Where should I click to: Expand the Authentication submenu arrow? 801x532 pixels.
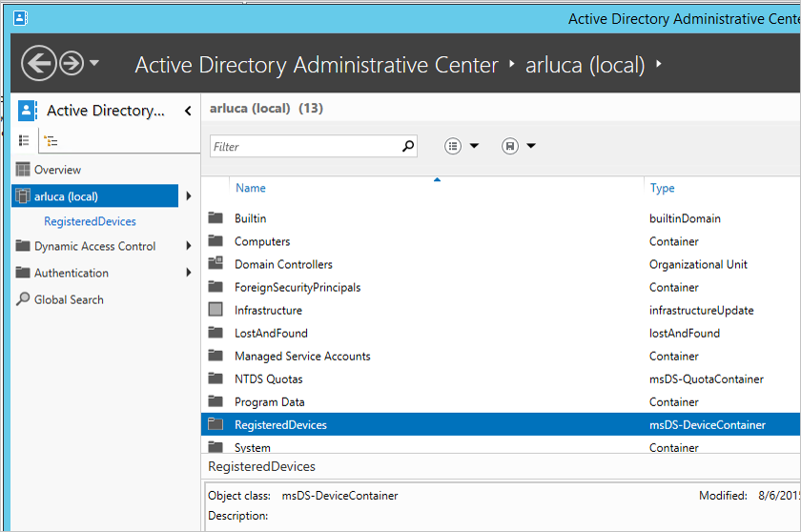coord(188,273)
